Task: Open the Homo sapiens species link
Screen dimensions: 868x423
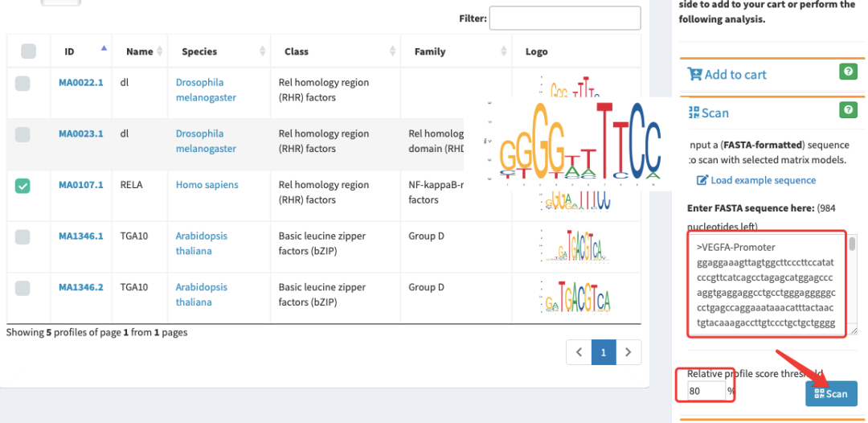Action: (207, 184)
